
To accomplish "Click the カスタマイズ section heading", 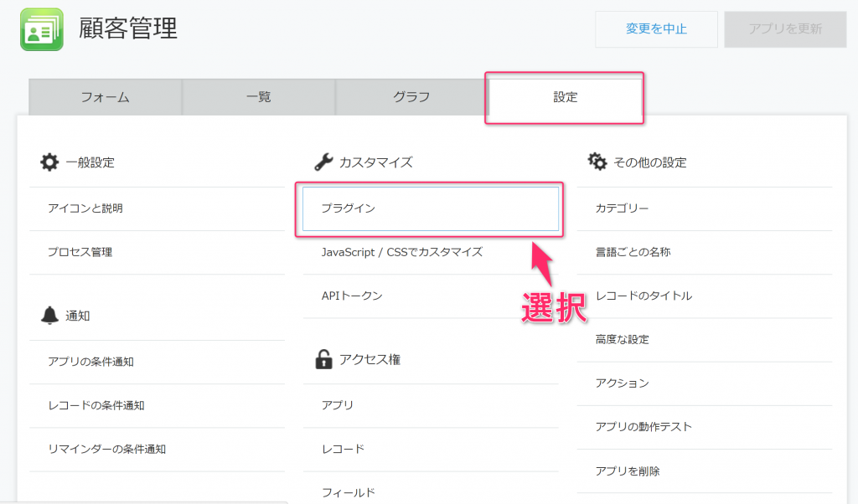I will click(376, 162).
